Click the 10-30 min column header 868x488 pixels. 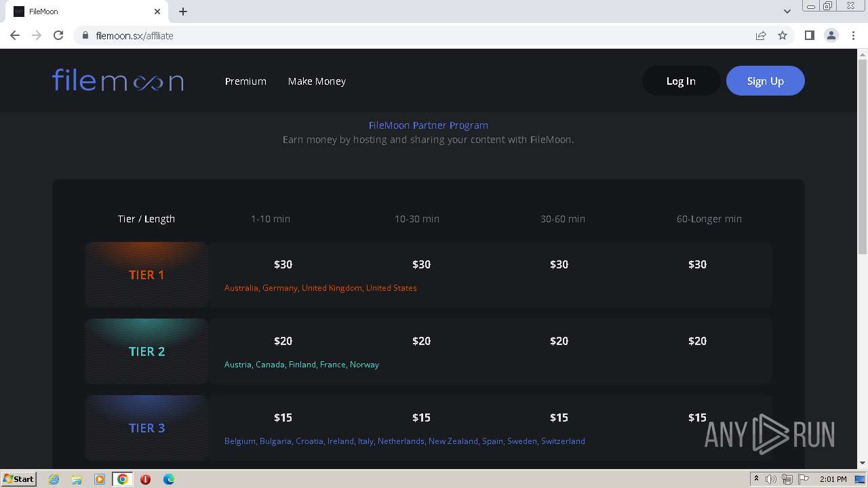pos(417,218)
